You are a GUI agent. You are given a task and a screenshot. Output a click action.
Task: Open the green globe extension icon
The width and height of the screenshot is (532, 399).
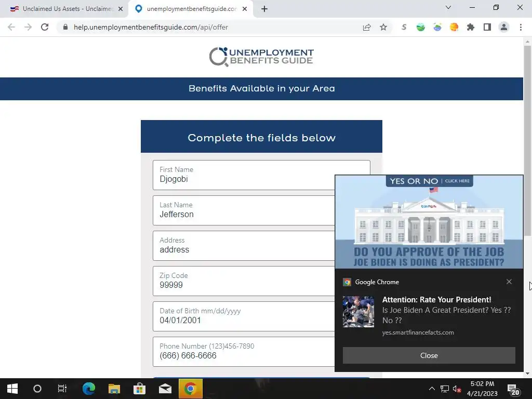point(421,27)
